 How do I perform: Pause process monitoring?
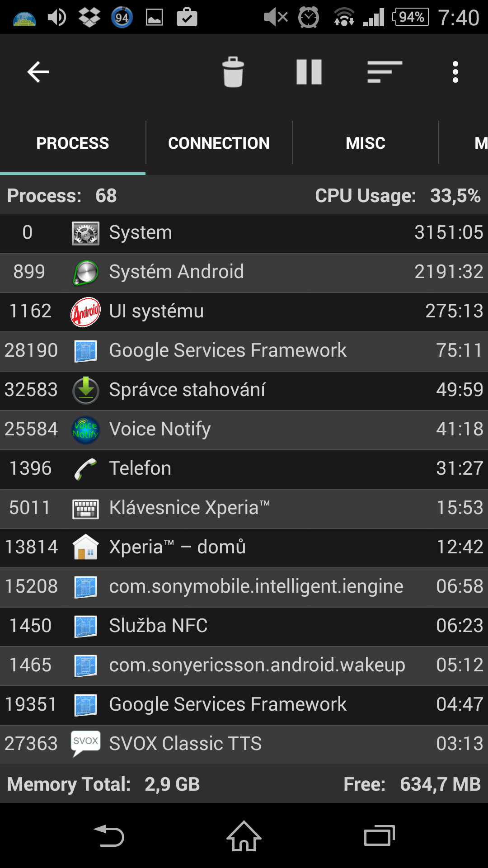point(309,72)
